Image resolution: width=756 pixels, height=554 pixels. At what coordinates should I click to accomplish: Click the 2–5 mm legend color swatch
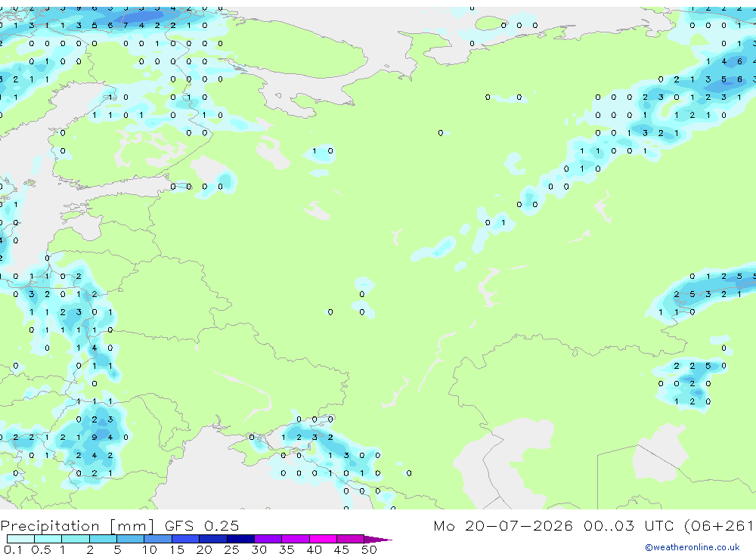(103, 539)
